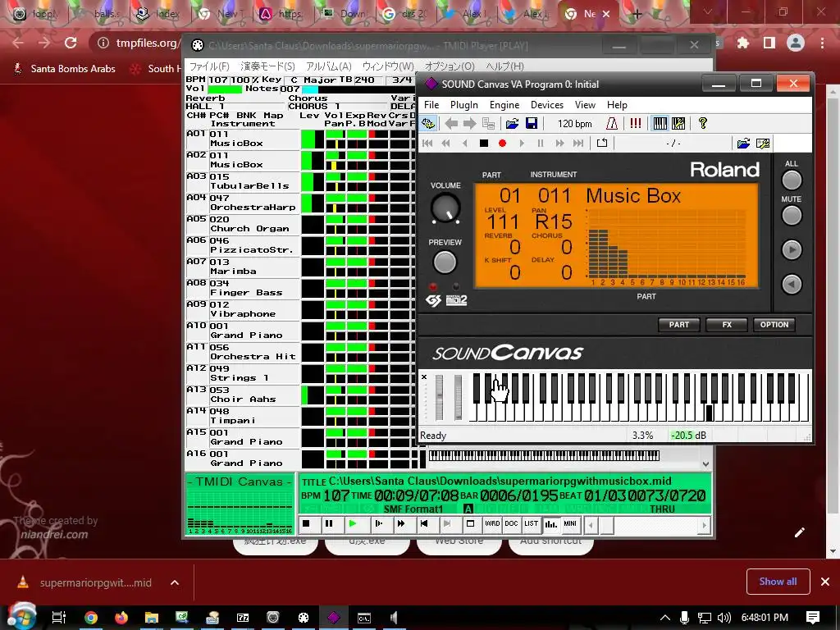This screenshot has width=840, height=630.
Task: Open the PlugIn menu
Action: click(464, 105)
